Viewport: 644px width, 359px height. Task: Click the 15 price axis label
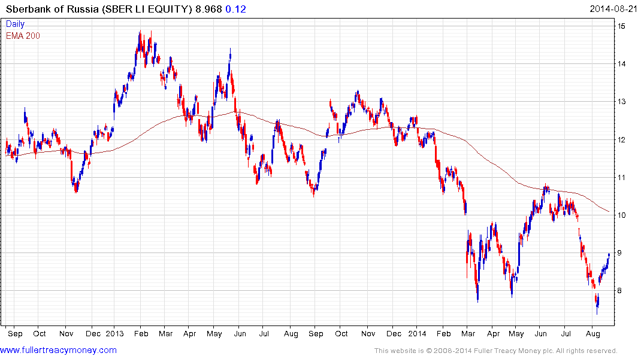click(x=621, y=26)
